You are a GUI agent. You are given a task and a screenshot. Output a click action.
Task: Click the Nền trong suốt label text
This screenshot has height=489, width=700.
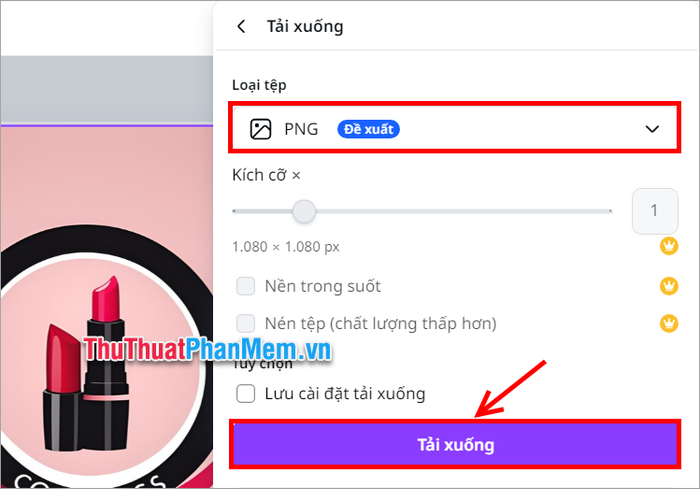click(x=323, y=286)
